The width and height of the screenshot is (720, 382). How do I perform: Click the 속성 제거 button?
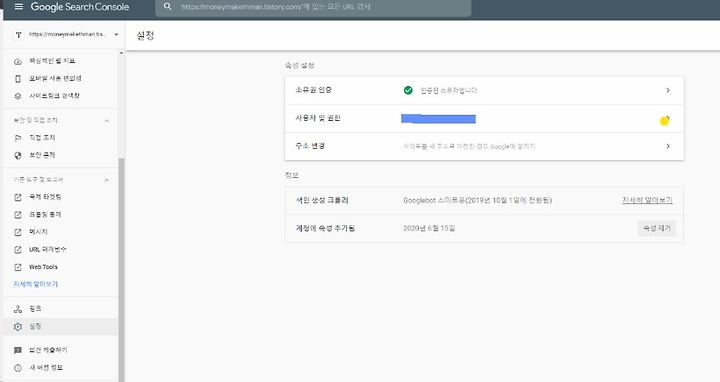(657, 228)
